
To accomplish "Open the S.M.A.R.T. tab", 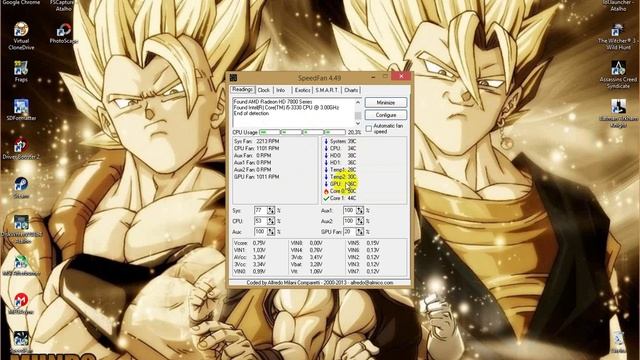I will (x=327, y=90).
